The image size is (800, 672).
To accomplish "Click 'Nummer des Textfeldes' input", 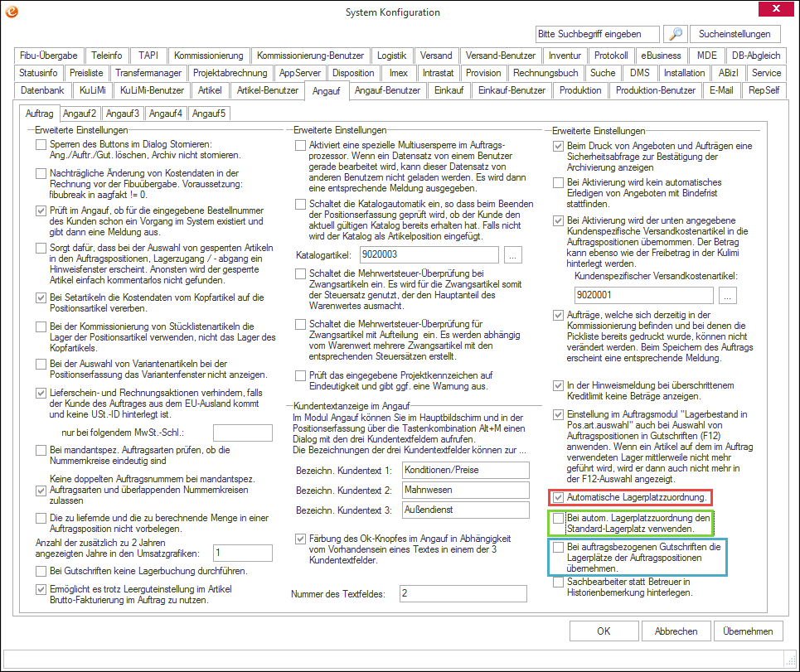I will pos(463,593).
